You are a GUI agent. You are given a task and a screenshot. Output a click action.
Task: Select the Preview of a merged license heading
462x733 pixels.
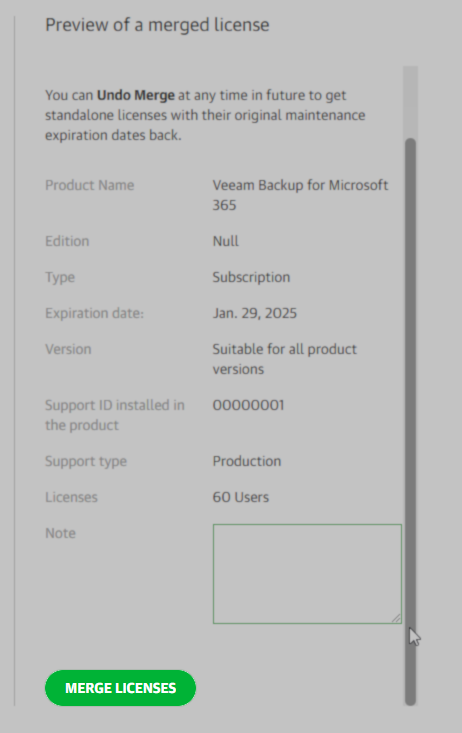[157, 25]
